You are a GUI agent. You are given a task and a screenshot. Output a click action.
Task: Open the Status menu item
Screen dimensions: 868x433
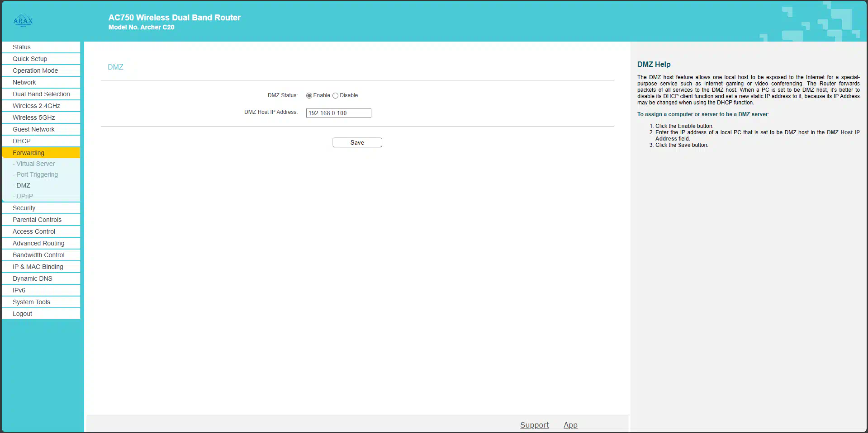[41, 47]
